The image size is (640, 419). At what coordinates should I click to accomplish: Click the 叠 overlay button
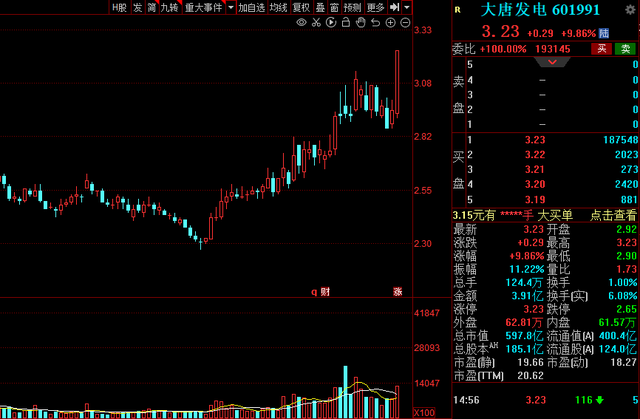[x=320, y=7]
